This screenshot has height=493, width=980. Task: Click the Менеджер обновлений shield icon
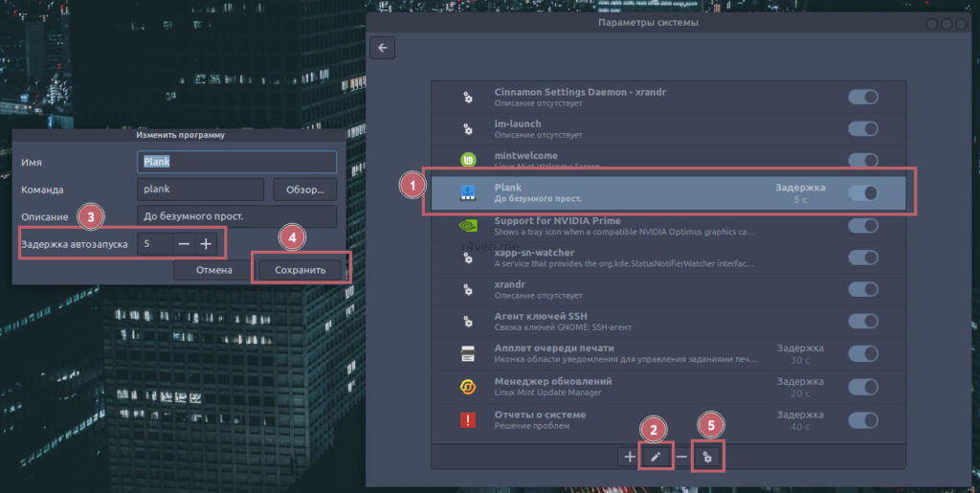pos(468,386)
